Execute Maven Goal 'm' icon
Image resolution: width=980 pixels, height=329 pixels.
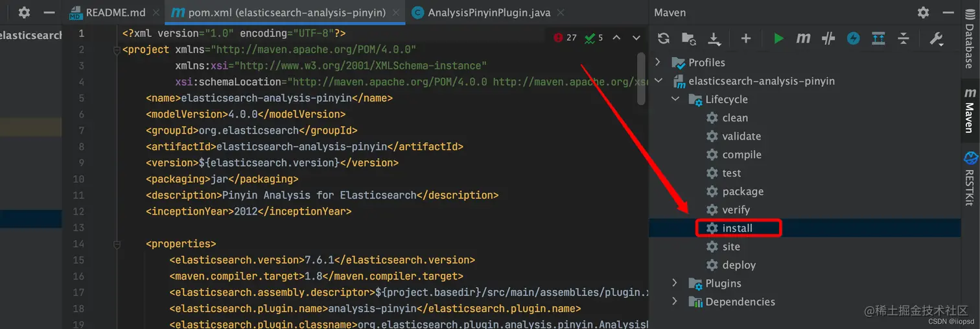point(804,38)
